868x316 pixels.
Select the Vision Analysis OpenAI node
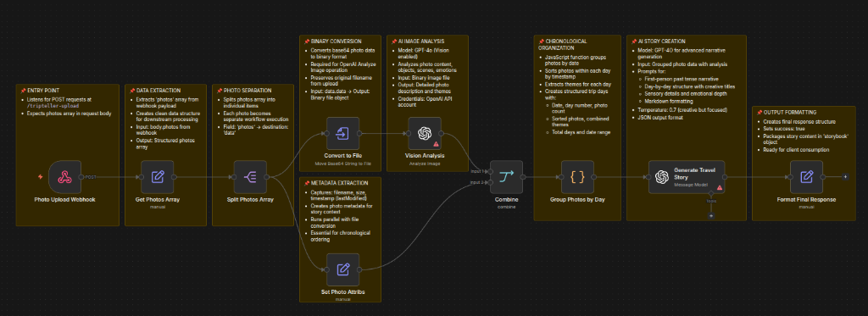tap(425, 133)
